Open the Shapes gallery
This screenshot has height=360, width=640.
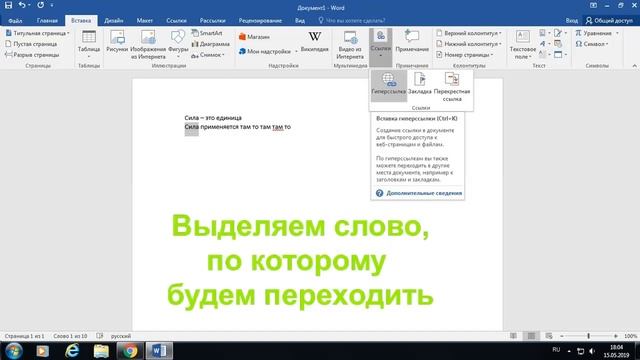pyautogui.click(x=178, y=44)
